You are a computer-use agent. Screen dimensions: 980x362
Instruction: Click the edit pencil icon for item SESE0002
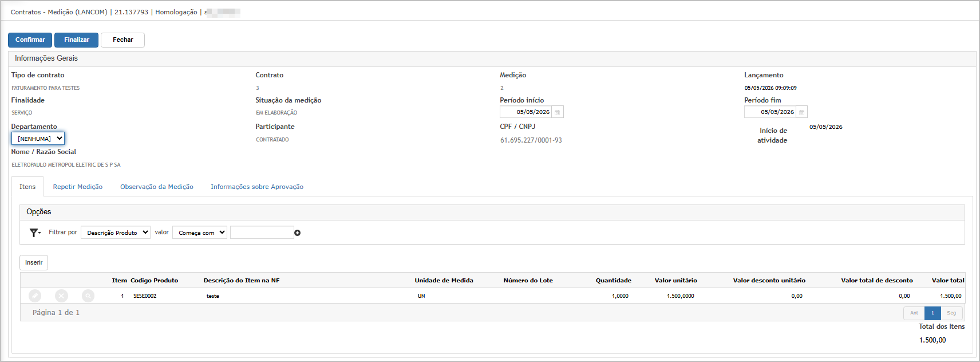pos(35,296)
